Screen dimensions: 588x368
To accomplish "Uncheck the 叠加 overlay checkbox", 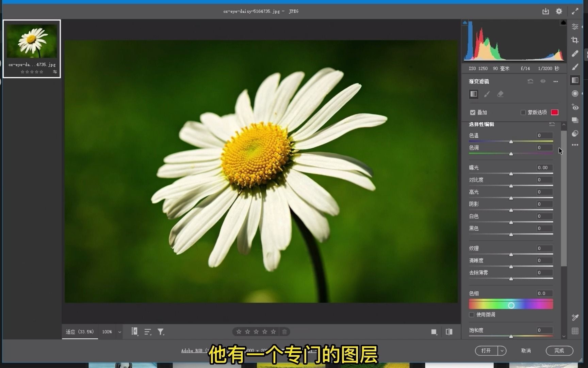I will 473,112.
